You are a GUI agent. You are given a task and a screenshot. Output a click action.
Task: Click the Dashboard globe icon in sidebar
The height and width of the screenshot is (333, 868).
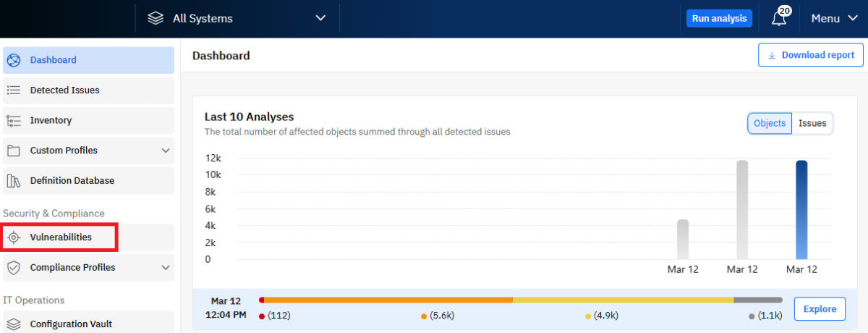pyautogui.click(x=14, y=60)
